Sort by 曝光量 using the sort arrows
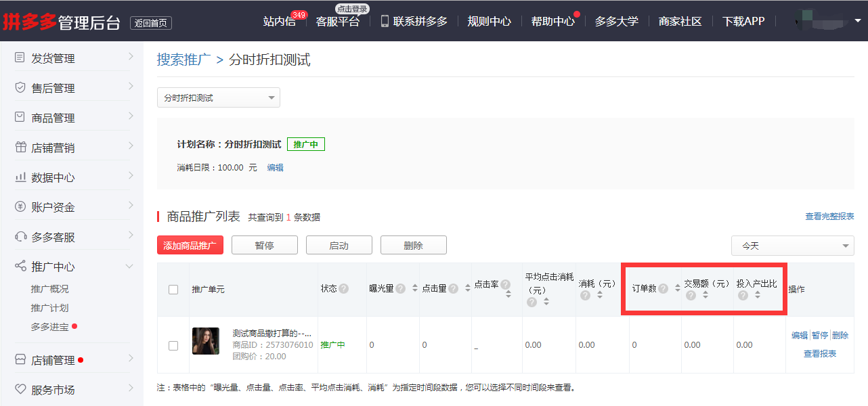Screen dimensions: 868x406 pos(415,289)
